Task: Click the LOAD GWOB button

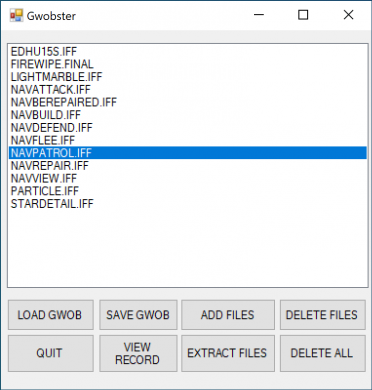Action: pos(51,315)
